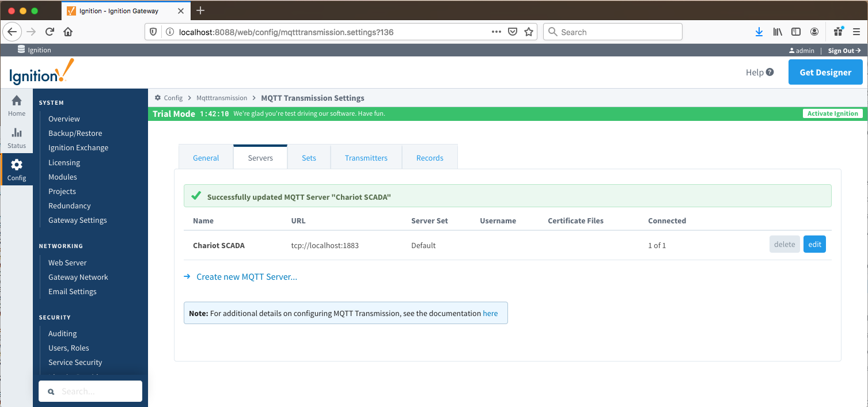The height and width of the screenshot is (407, 868).
Task: Create a new MQTT Server
Action: pyautogui.click(x=247, y=277)
